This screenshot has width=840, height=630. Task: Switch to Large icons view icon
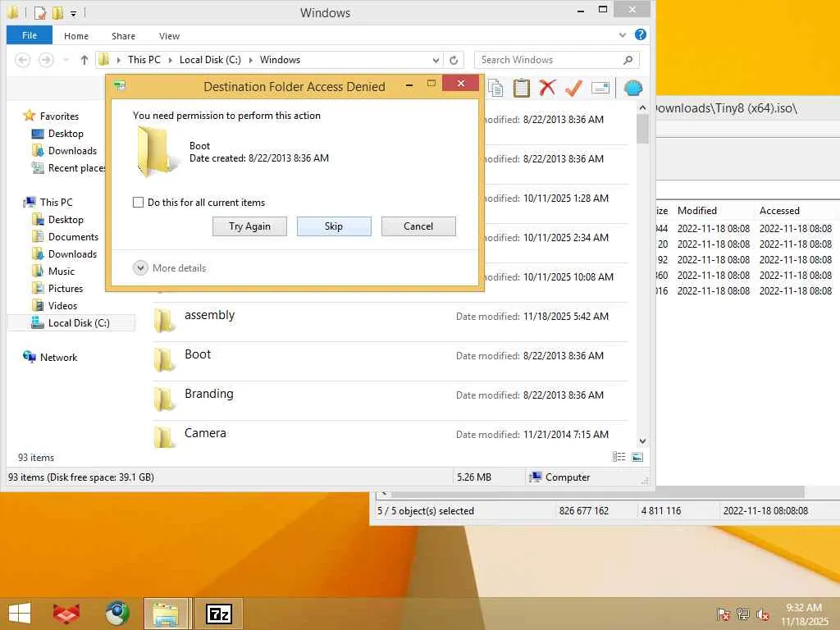click(x=637, y=457)
